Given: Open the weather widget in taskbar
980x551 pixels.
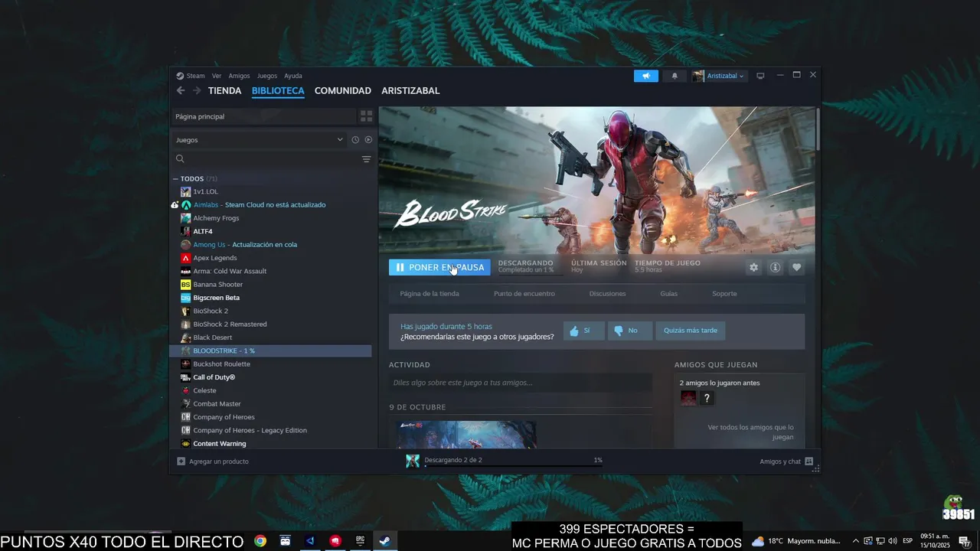Looking at the screenshot, I should (x=795, y=541).
